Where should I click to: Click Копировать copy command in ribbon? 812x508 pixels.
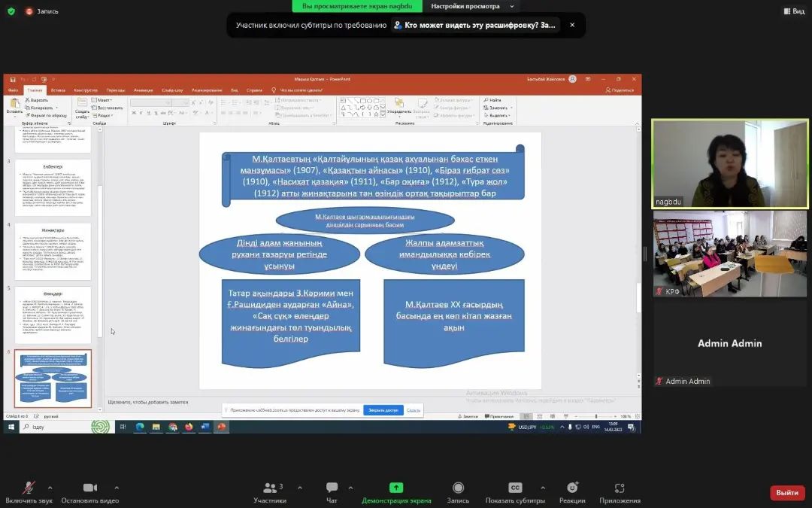39,108
